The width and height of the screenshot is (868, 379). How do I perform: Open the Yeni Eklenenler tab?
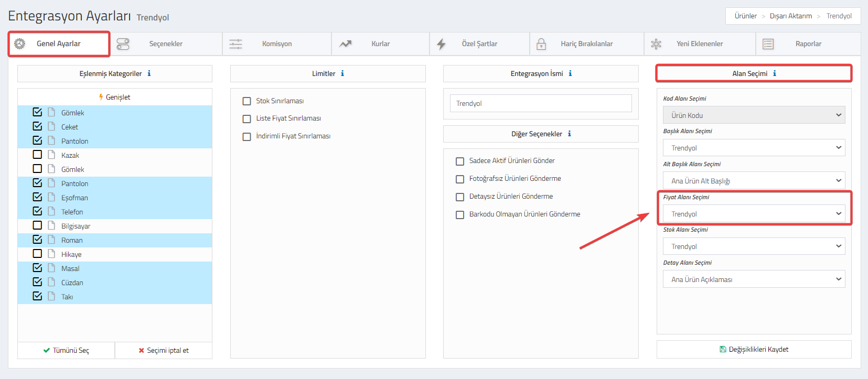coord(700,44)
